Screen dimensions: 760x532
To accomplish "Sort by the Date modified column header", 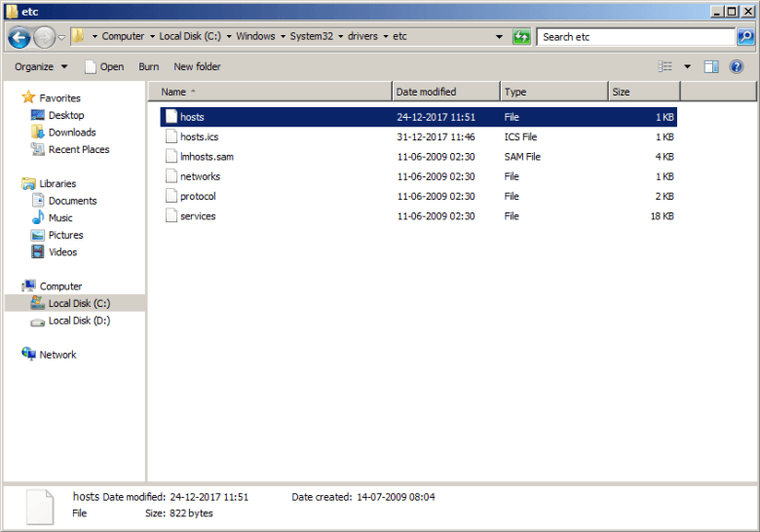I will pyautogui.click(x=446, y=92).
